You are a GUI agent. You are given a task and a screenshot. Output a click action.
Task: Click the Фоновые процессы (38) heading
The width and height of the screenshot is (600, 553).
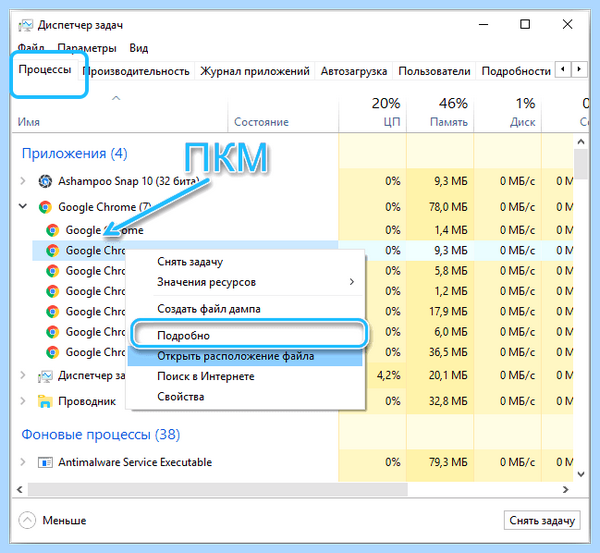[x=101, y=434]
